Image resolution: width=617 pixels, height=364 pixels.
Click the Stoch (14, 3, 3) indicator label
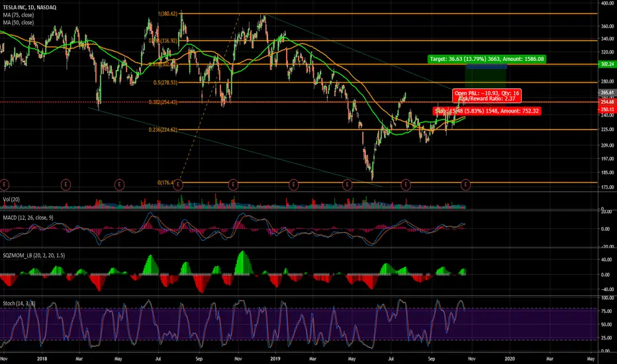19,303
